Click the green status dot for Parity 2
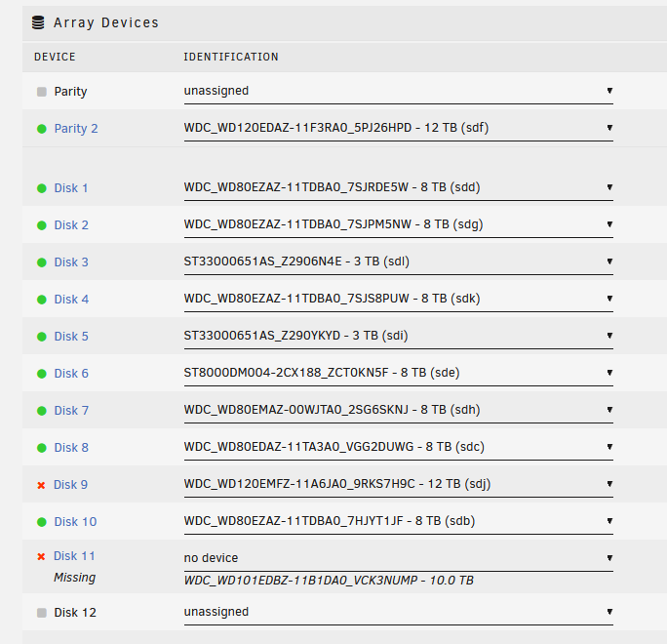Image resolution: width=667 pixels, height=644 pixels. point(42,129)
